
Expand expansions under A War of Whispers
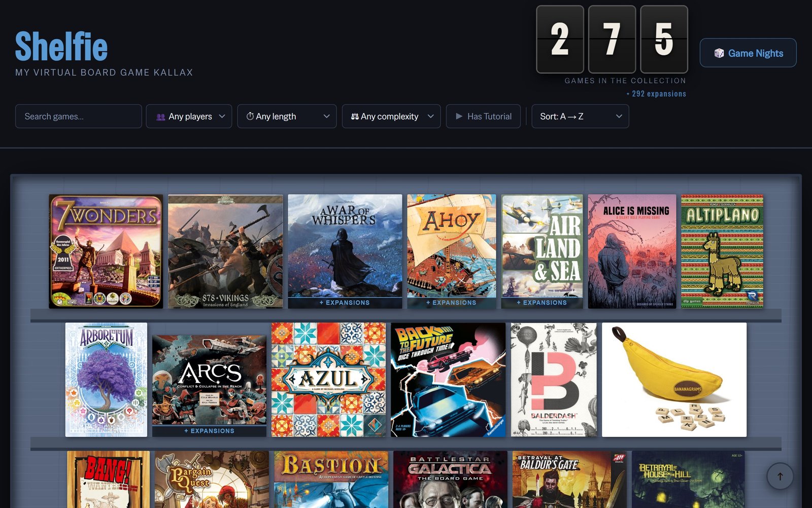point(345,303)
